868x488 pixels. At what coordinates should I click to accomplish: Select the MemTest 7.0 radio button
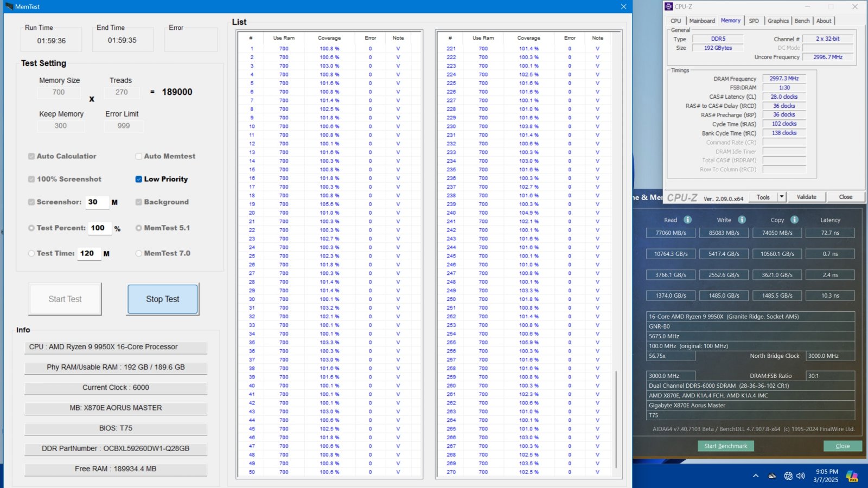[x=139, y=253]
